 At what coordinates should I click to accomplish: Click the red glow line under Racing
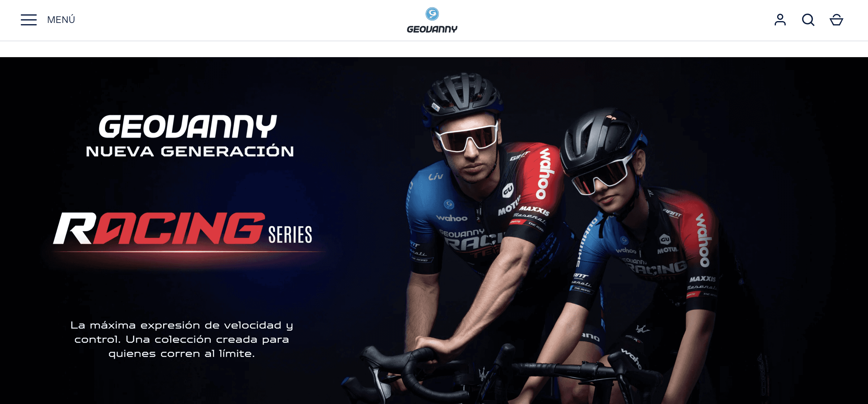coord(187,252)
